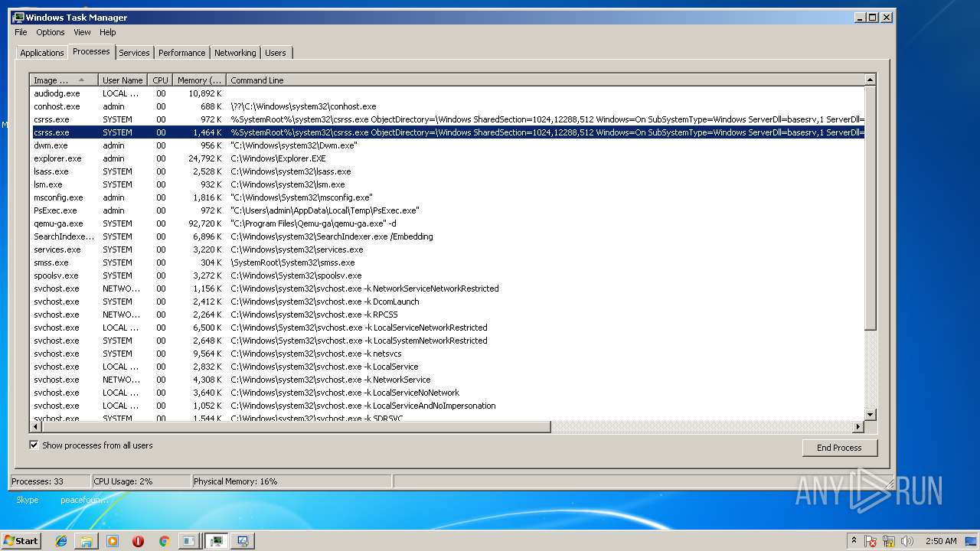This screenshot has height=551, width=980.
Task: Click the vertical scrollbar down arrow
Action: click(870, 415)
